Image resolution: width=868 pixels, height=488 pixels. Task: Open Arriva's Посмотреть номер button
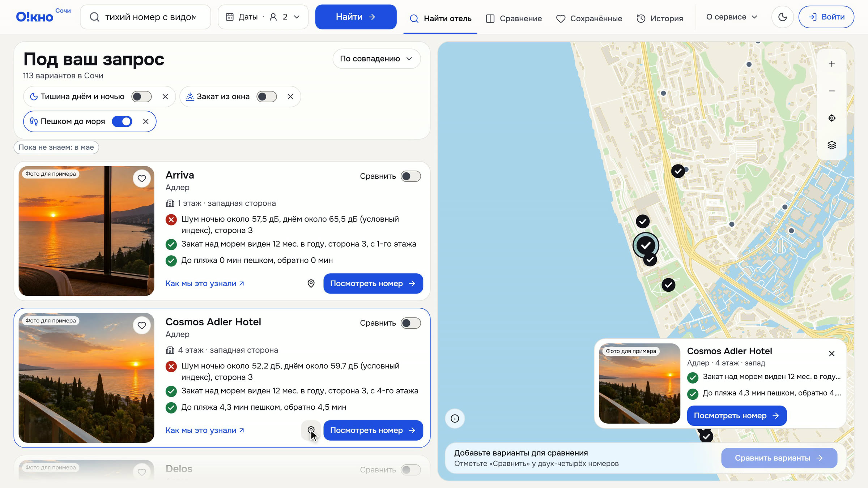(x=373, y=284)
